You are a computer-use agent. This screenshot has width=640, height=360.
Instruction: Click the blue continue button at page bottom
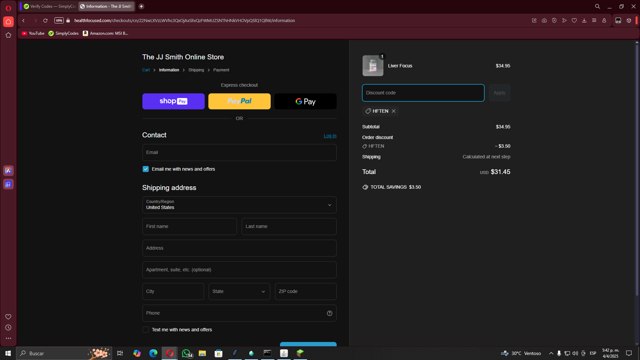pos(308,344)
